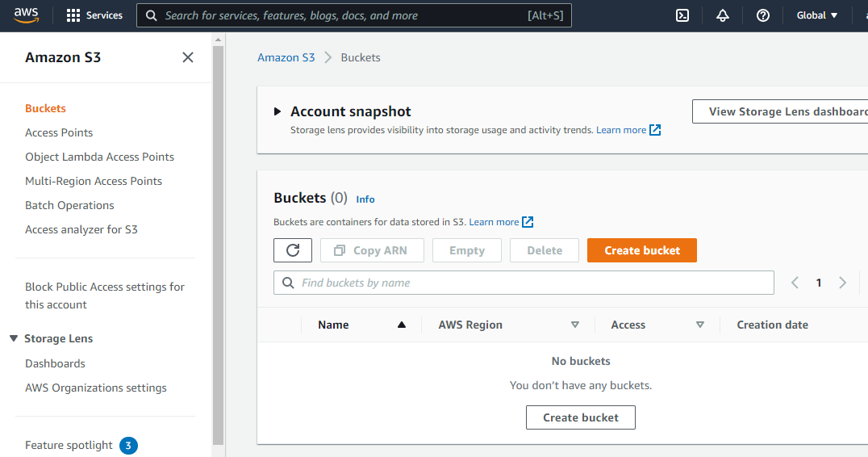This screenshot has width=868, height=457.
Task: Click the magnifier in Find buckets field
Action: tap(288, 283)
